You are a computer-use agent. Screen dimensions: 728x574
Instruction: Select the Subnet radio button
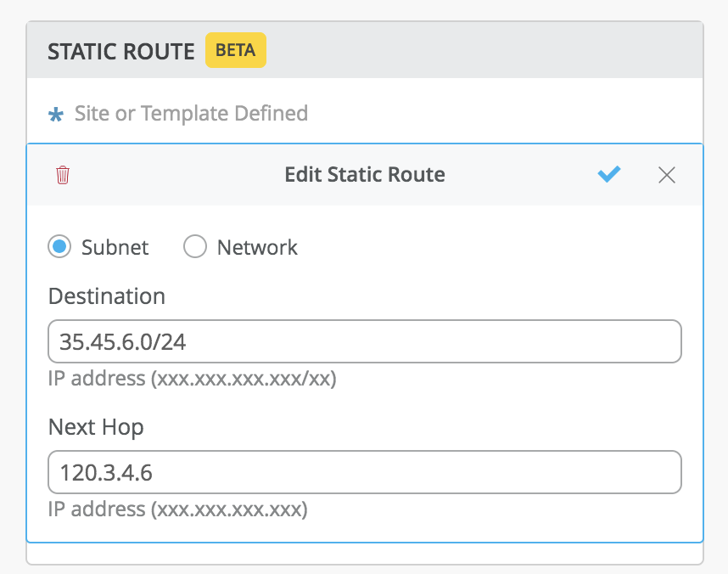point(59,247)
